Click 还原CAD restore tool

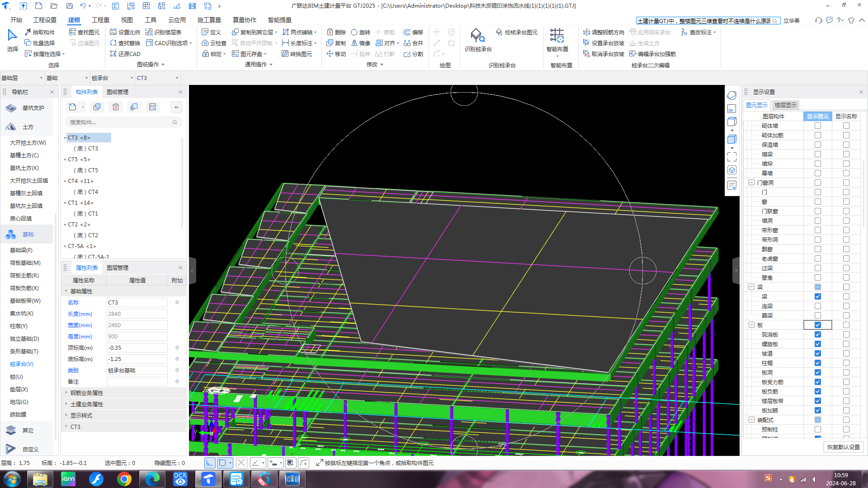125,54
